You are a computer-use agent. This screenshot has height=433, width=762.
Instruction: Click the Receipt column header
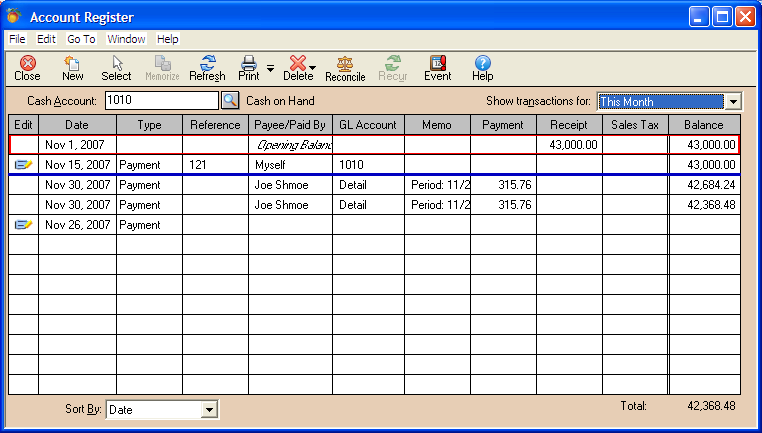[x=569, y=125]
